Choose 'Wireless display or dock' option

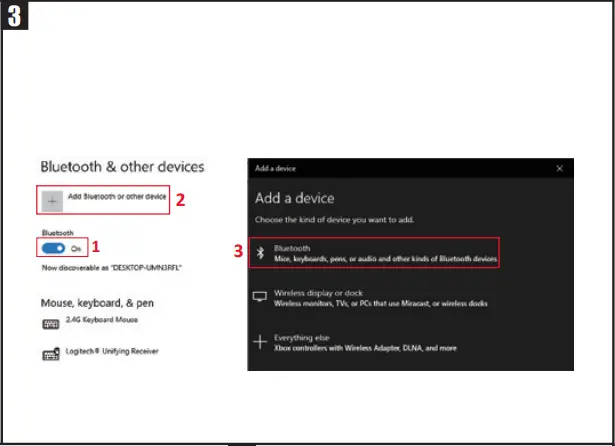coord(370,298)
